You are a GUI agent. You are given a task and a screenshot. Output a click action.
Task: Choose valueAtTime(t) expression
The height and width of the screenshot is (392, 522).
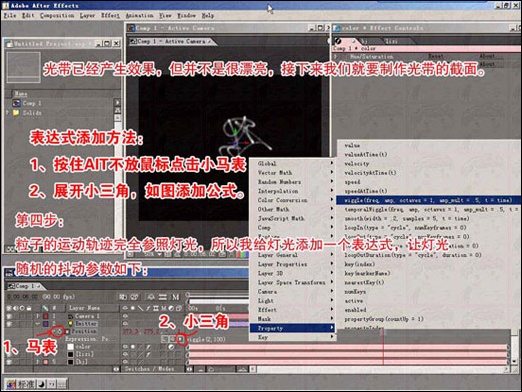[366, 155]
